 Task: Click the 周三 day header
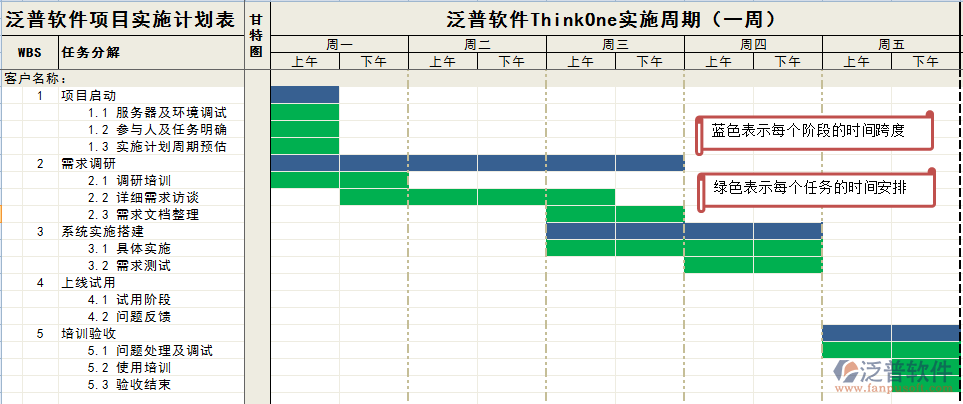coord(615,44)
